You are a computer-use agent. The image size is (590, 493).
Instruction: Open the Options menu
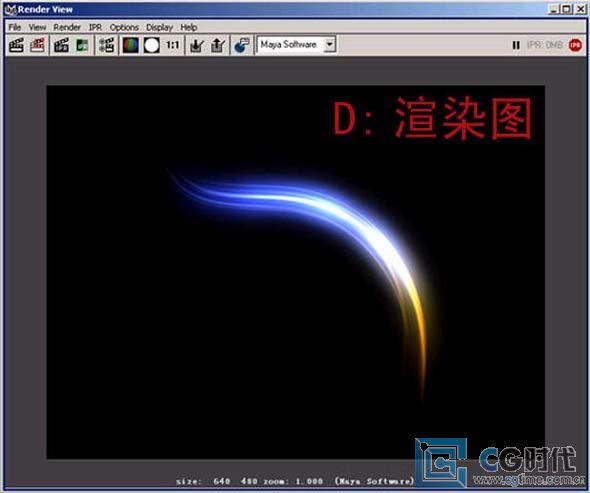point(124,27)
